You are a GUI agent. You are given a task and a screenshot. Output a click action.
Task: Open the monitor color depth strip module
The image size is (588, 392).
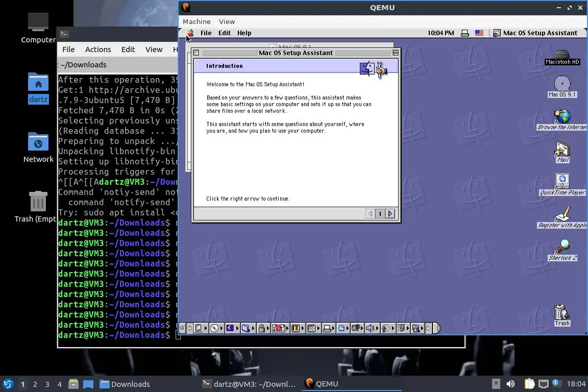pos(298,328)
